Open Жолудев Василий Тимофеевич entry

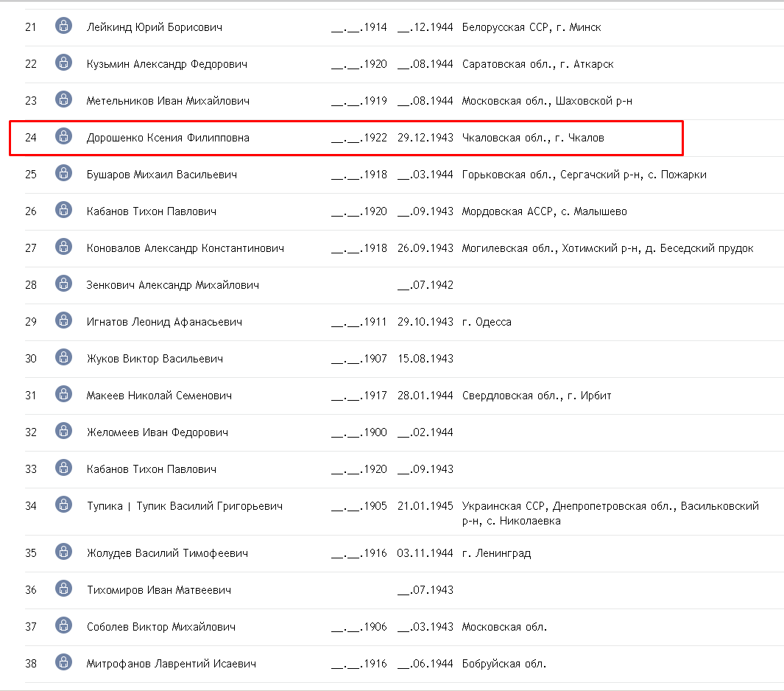click(167, 553)
